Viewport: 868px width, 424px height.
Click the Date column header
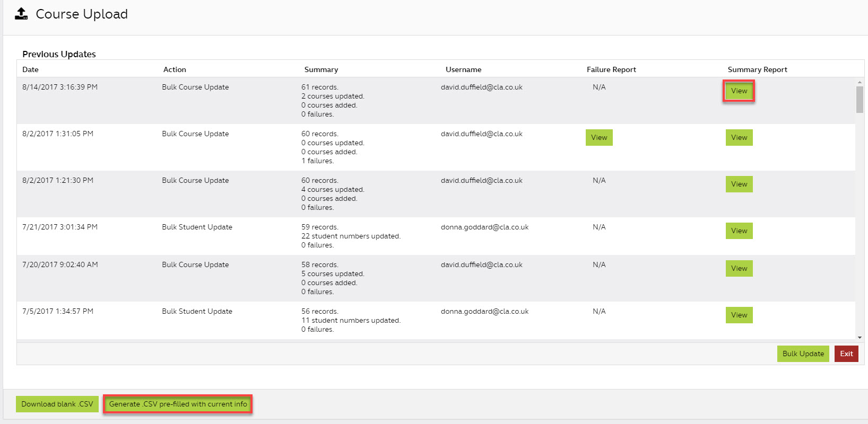pyautogui.click(x=30, y=69)
